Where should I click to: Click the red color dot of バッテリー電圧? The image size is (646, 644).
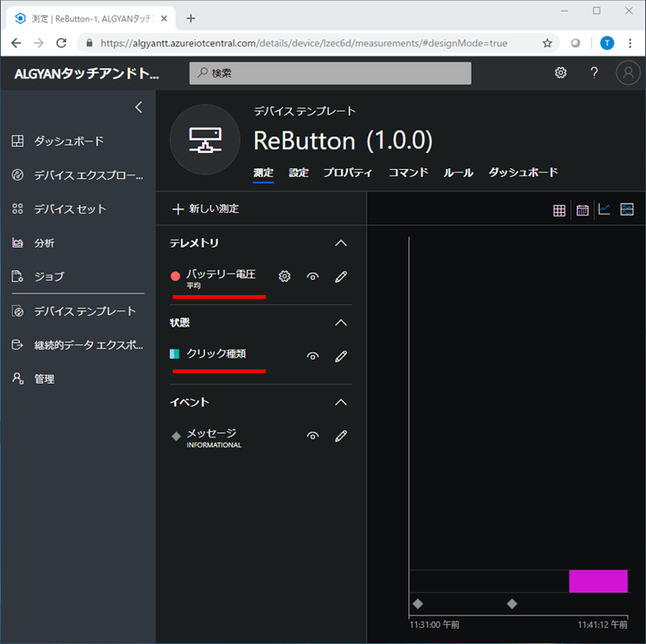175,276
